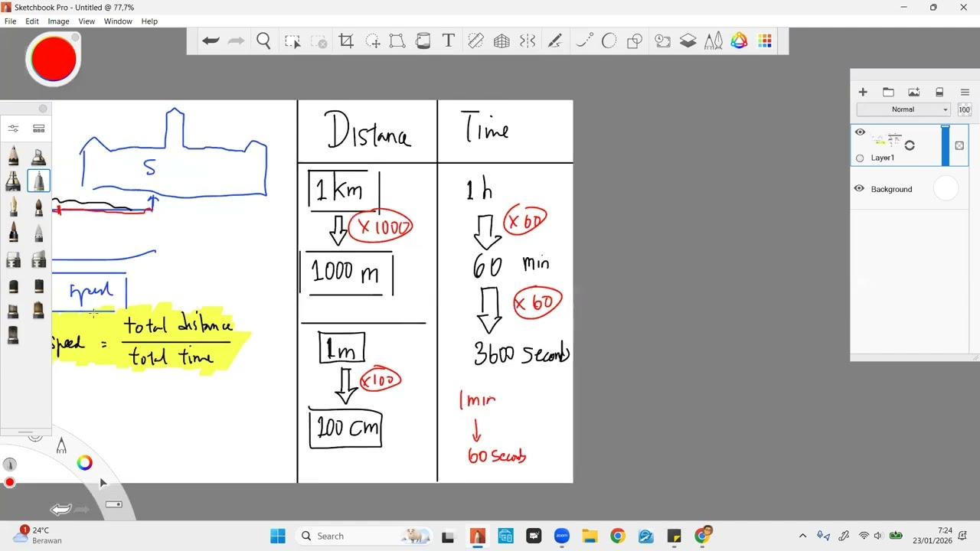Open the Brush Palette icon in toolbar

coord(714,41)
